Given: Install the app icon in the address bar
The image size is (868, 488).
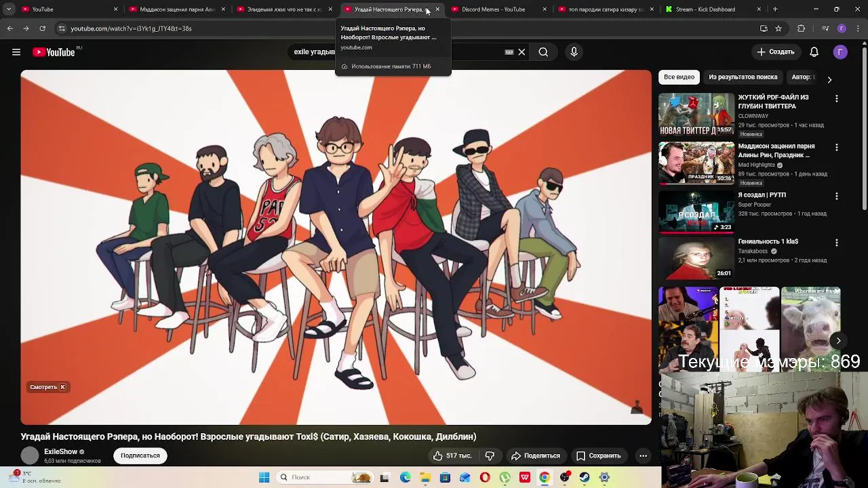Looking at the screenshot, I should pos(764,28).
